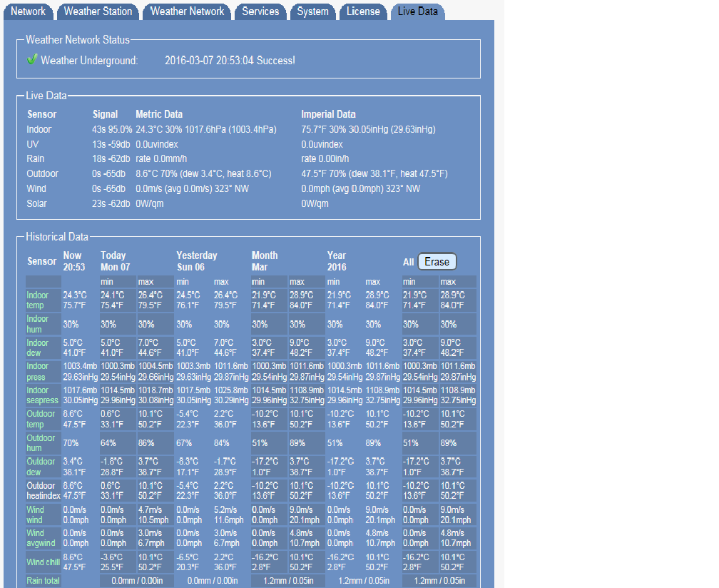Open the License tab
This screenshot has width=719, height=588.
(363, 11)
